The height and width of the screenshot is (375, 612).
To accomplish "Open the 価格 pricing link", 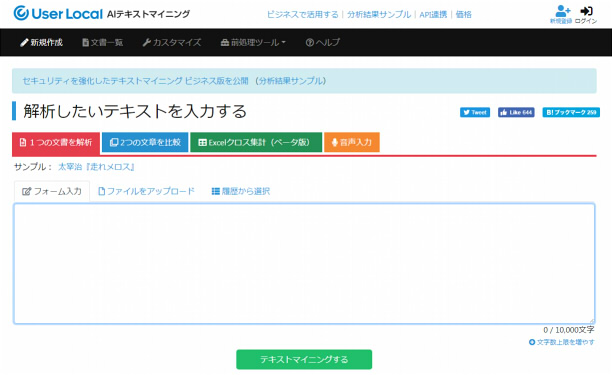I will click(464, 14).
